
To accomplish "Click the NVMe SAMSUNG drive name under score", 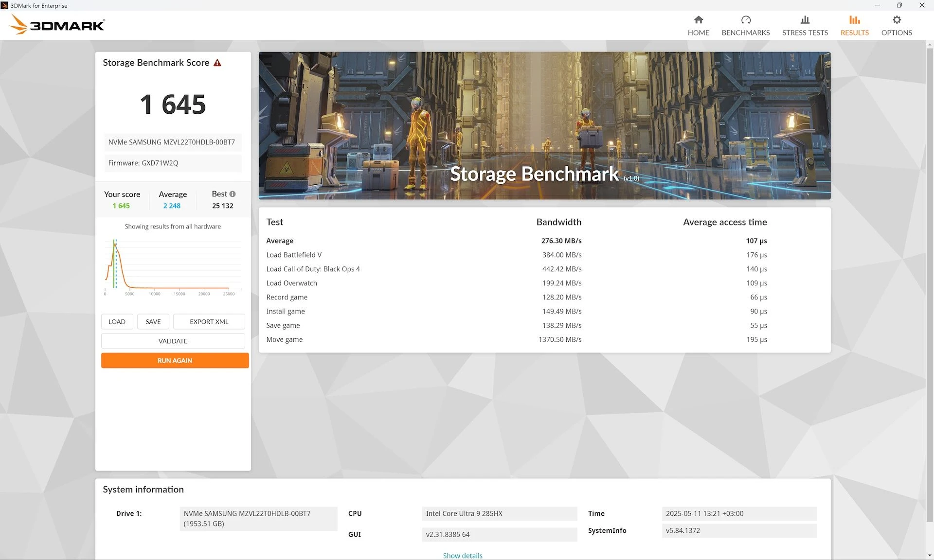I will click(173, 142).
